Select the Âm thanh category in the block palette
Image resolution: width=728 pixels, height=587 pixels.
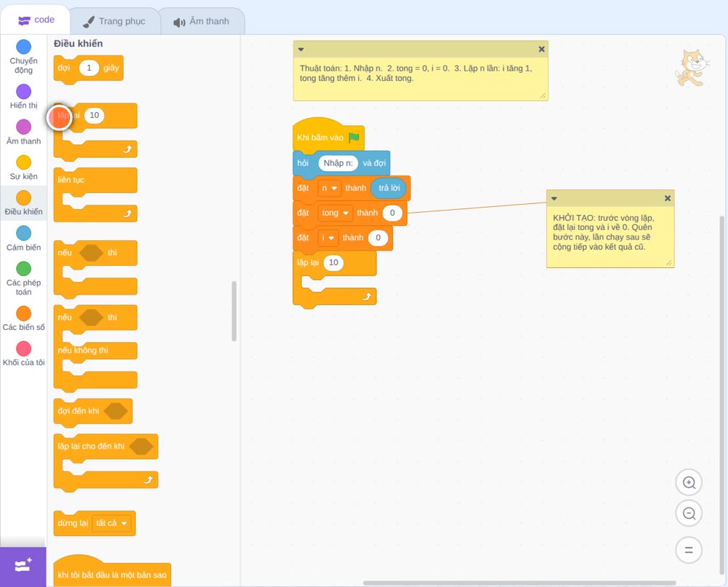(x=23, y=132)
